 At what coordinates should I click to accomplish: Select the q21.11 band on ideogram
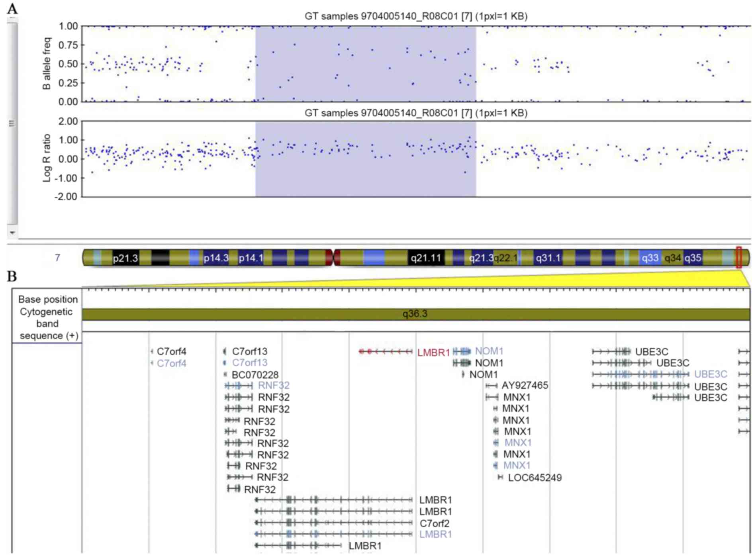pyautogui.click(x=425, y=258)
